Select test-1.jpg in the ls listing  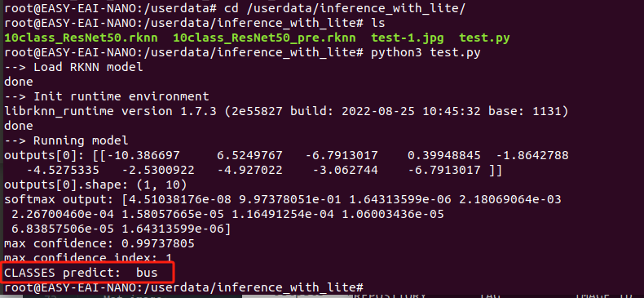(x=408, y=38)
